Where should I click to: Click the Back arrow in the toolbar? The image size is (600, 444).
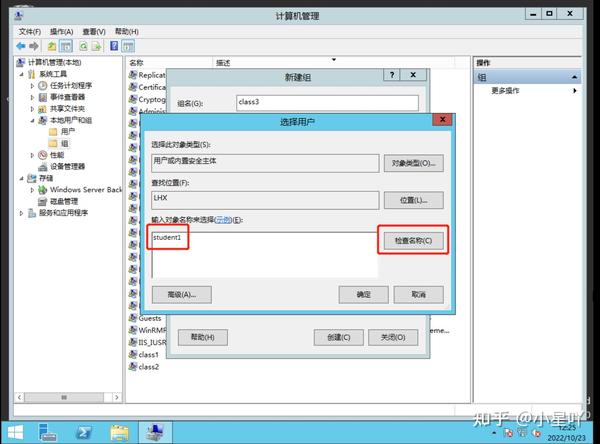pos(21,46)
